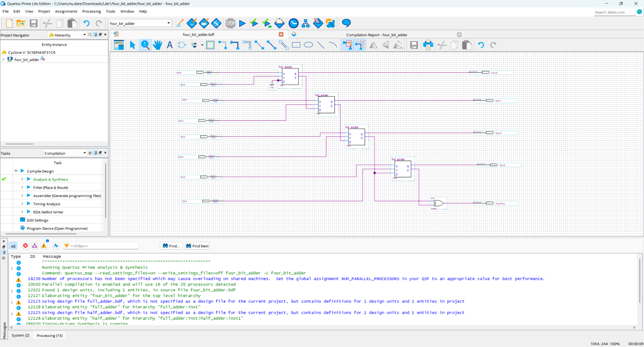This screenshot has height=347, width=644.
Task: Select the Zoom tool
Action: click(x=145, y=45)
